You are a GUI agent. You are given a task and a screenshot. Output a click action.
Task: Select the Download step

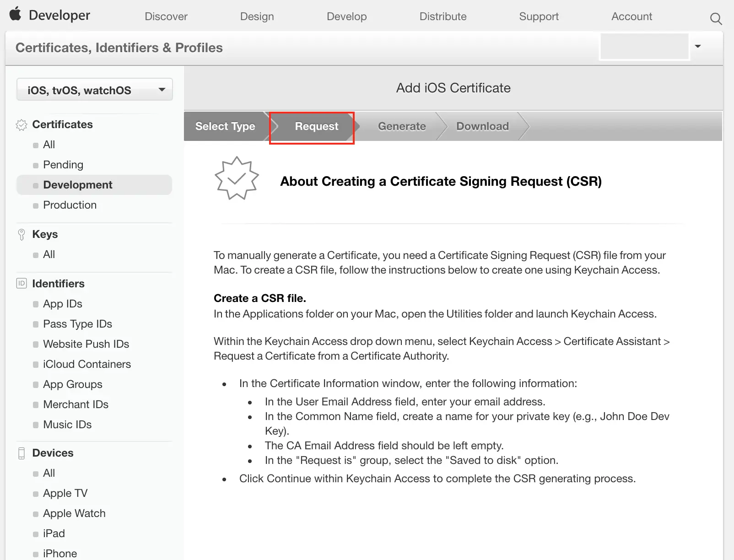[x=482, y=126]
